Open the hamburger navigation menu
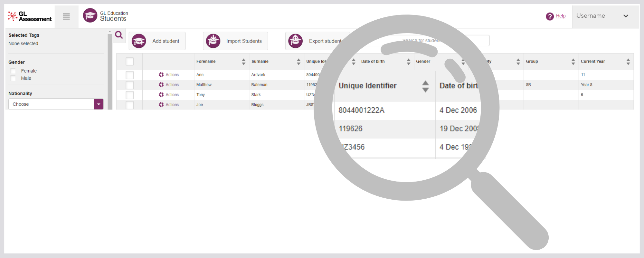The image size is (644, 258). point(66,16)
